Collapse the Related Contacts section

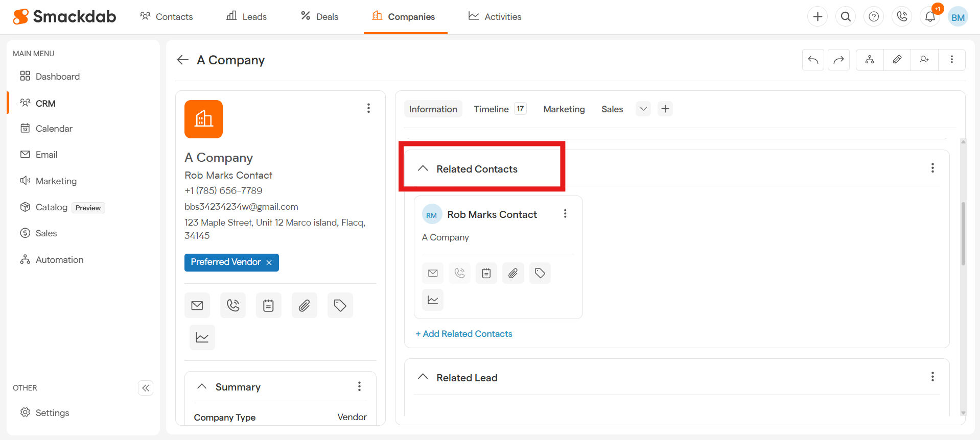tap(423, 168)
